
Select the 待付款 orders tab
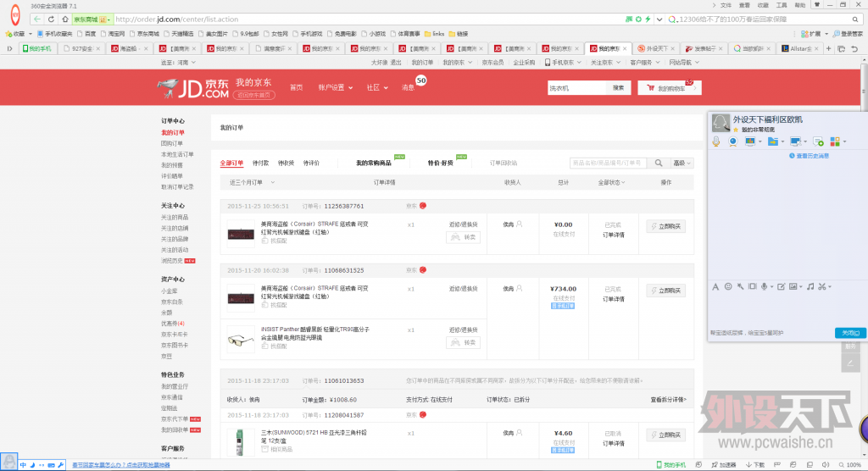[261, 163]
